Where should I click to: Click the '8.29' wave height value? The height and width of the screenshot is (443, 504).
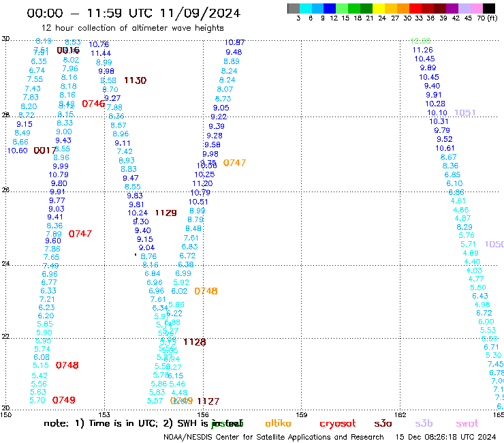[x=464, y=227]
